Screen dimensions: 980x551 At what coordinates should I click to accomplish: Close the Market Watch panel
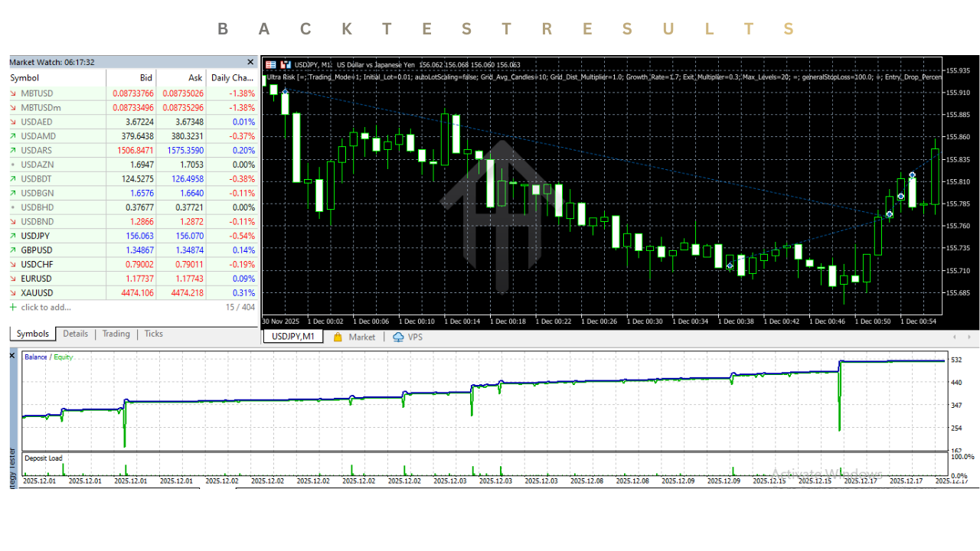250,62
